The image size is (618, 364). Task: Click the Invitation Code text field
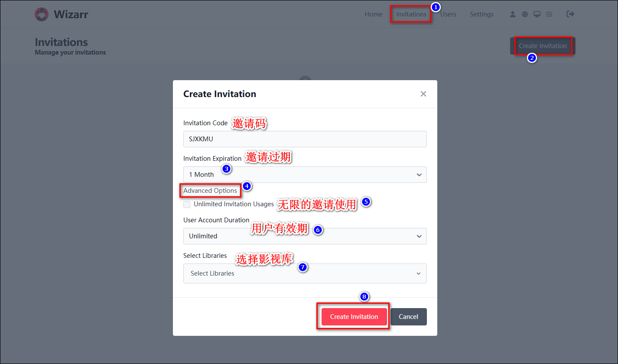point(305,139)
